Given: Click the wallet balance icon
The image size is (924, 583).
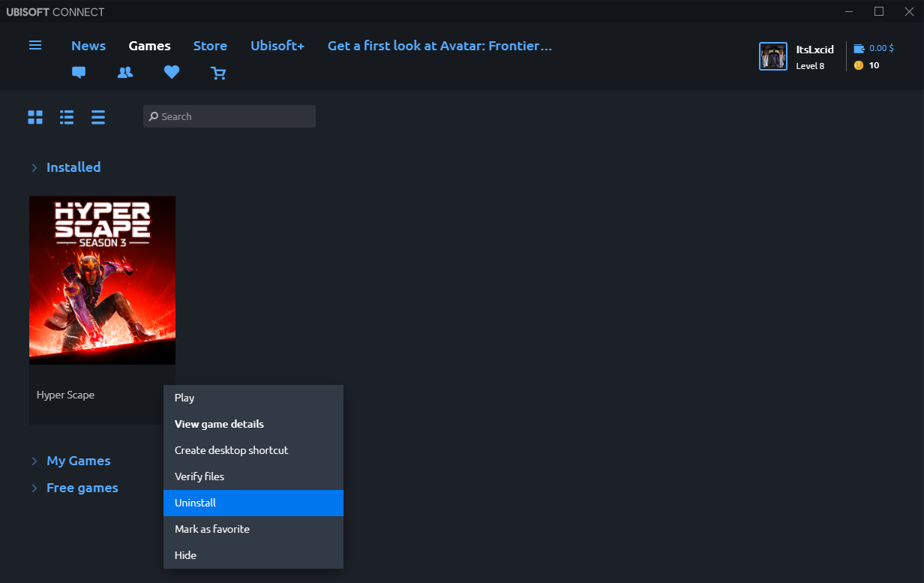Looking at the screenshot, I should tap(859, 48).
